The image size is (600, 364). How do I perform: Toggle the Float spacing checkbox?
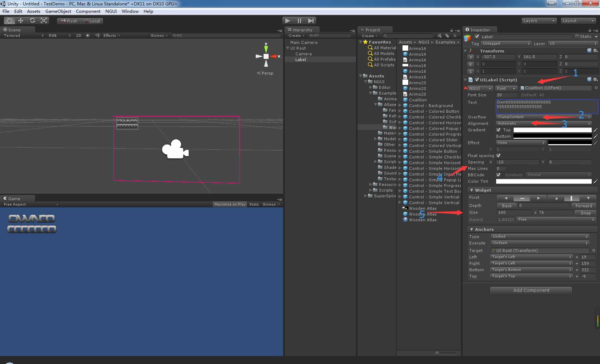(499, 156)
